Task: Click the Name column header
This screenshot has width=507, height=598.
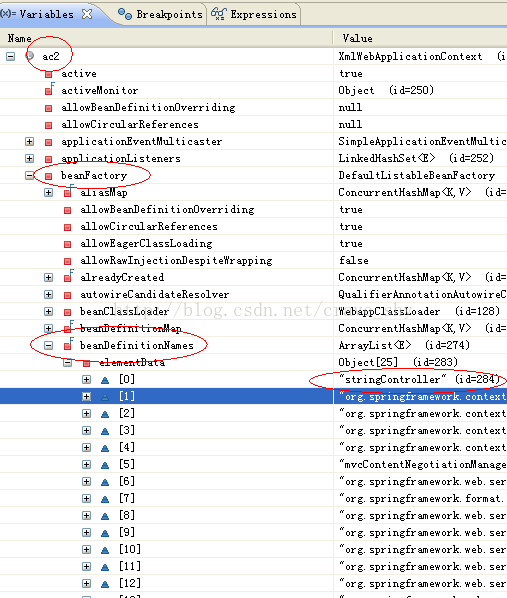Action: point(19,39)
